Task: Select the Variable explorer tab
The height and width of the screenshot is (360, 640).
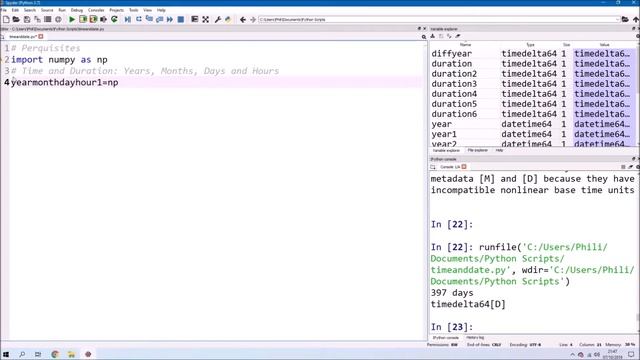Action: [x=446, y=150]
